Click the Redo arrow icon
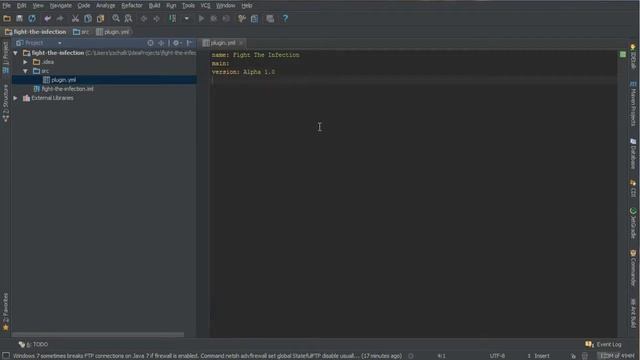The image size is (640, 360). tap(60, 18)
